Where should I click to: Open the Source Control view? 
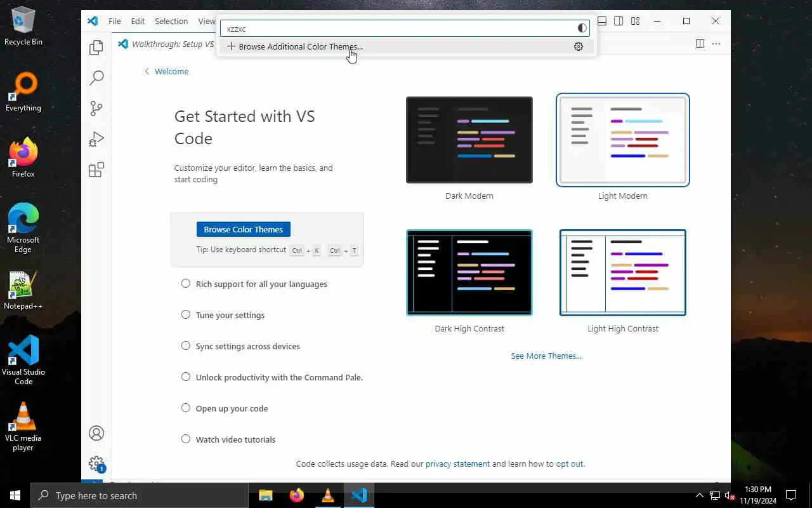[x=96, y=109]
